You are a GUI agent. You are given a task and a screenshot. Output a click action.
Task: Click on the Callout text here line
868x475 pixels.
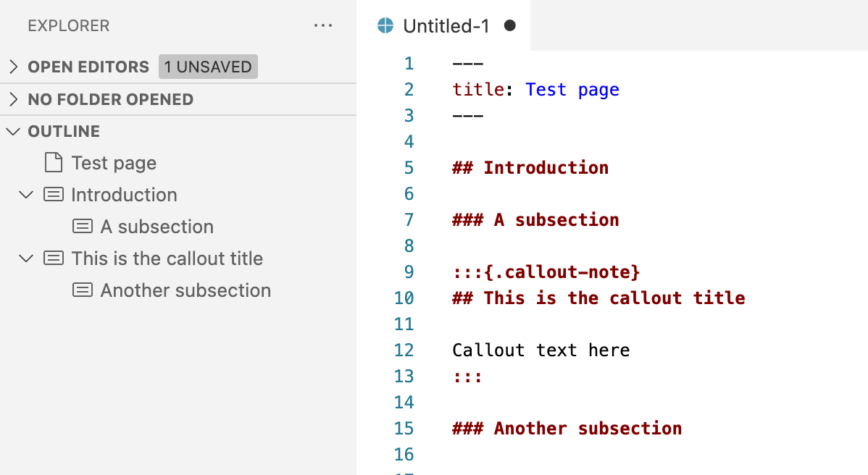[541, 350]
